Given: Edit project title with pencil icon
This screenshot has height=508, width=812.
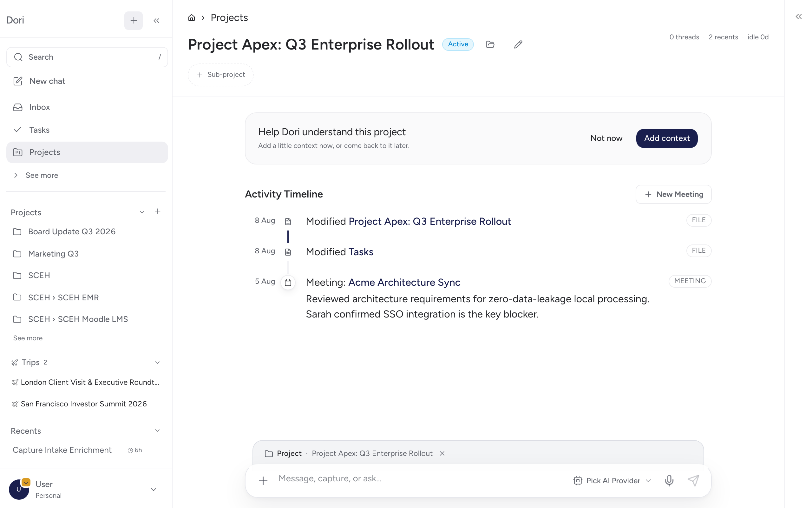Looking at the screenshot, I should point(518,44).
